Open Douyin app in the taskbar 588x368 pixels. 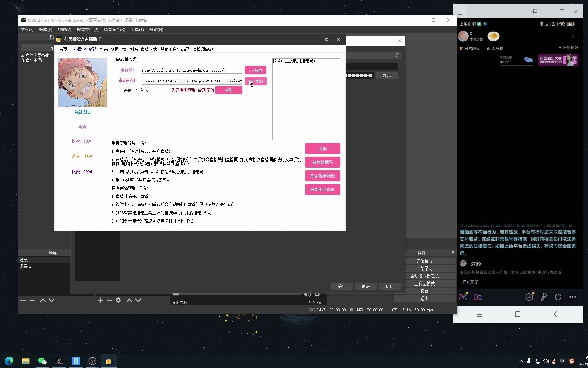pos(59,361)
